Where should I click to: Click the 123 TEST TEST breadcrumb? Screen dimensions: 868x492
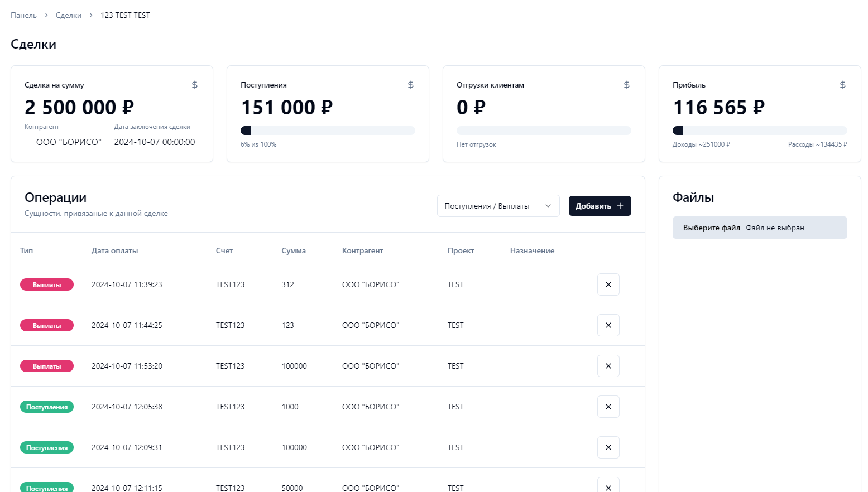125,15
